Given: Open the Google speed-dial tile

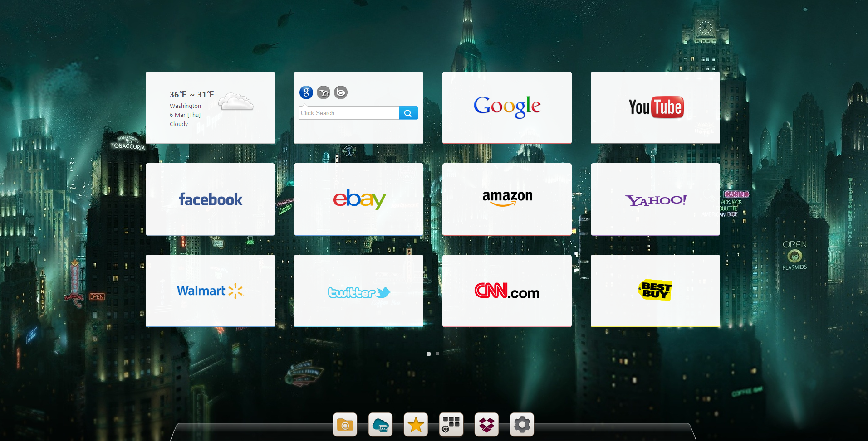Looking at the screenshot, I should 507,107.
